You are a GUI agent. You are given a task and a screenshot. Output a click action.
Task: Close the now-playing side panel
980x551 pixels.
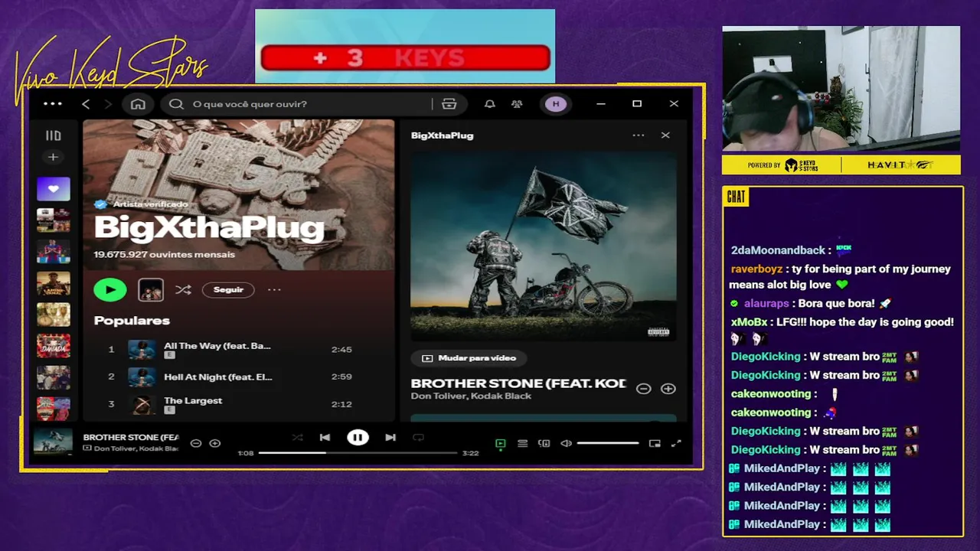665,135
